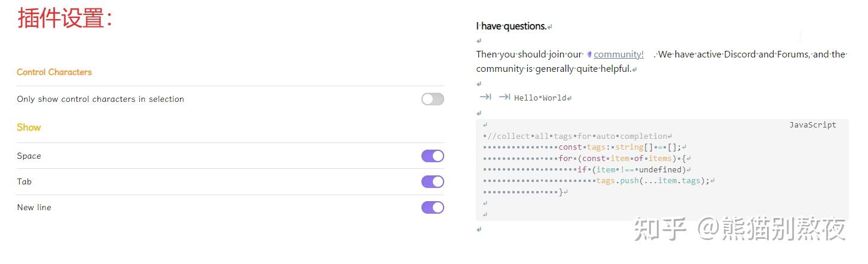
Task: Click the newline symbol after 'questions.'
Action: [550, 27]
